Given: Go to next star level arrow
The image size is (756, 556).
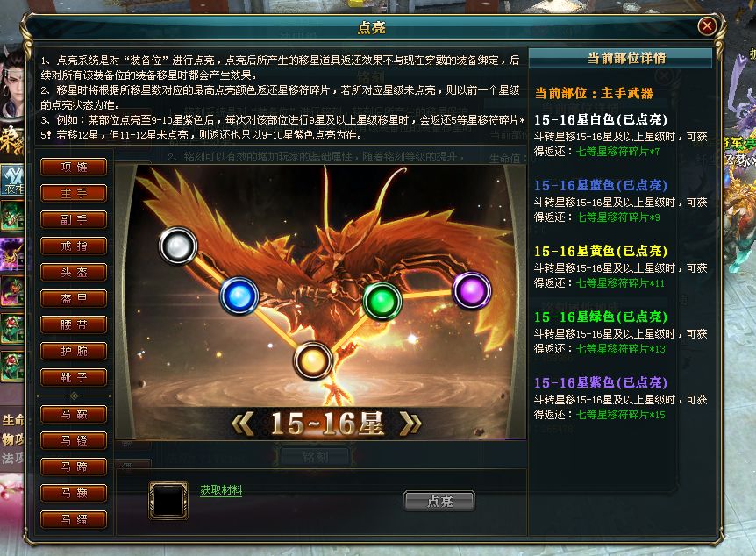Looking at the screenshot, I should (x=410, y=424).
